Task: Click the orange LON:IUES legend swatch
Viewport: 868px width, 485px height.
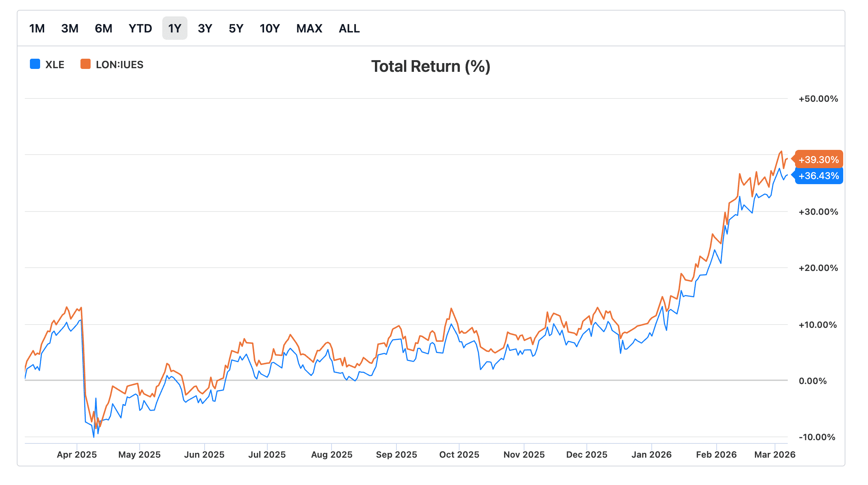Action: 85,64
